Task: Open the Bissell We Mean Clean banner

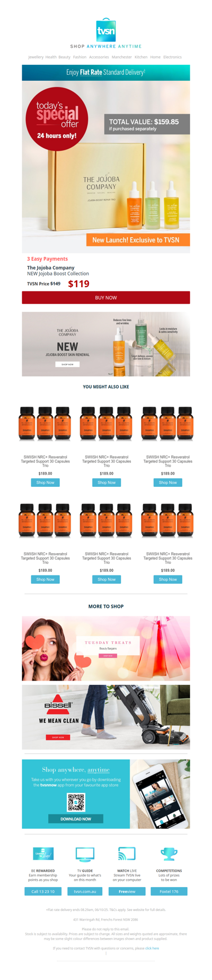Action: pos(106,717)
